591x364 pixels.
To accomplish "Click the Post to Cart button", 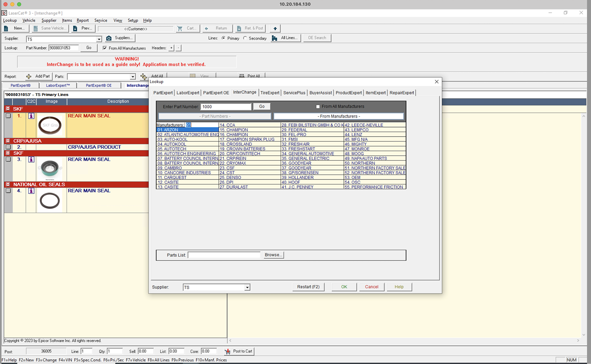I will [x=239, y=351].
